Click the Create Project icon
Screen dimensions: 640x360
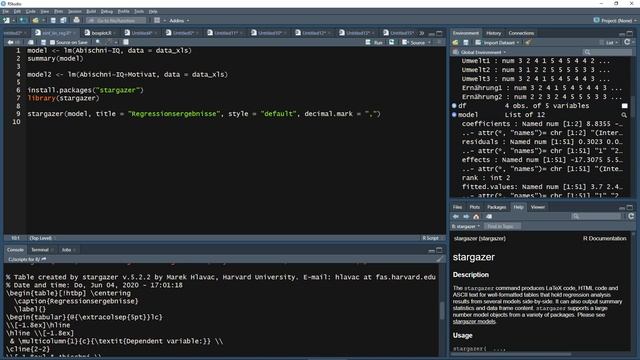tap(23, 20)
